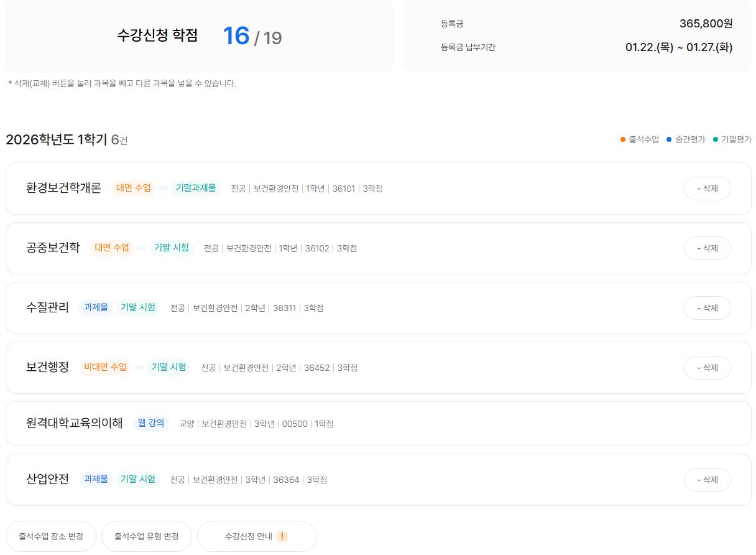Click the 수강신청 학점 16 count

[x=236, y=36]
